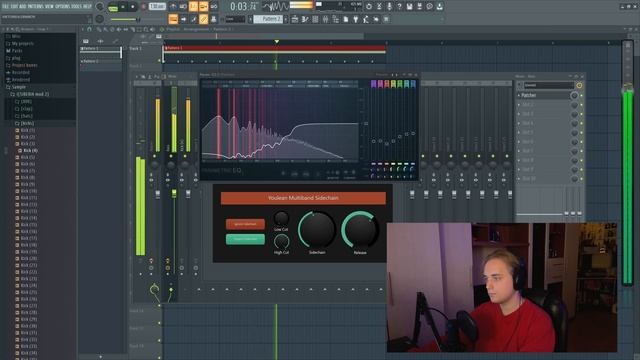This screenshot has width=640, height=360.
Task: Click the metronome icon next to tempo
Action: (x=173, y=7)
